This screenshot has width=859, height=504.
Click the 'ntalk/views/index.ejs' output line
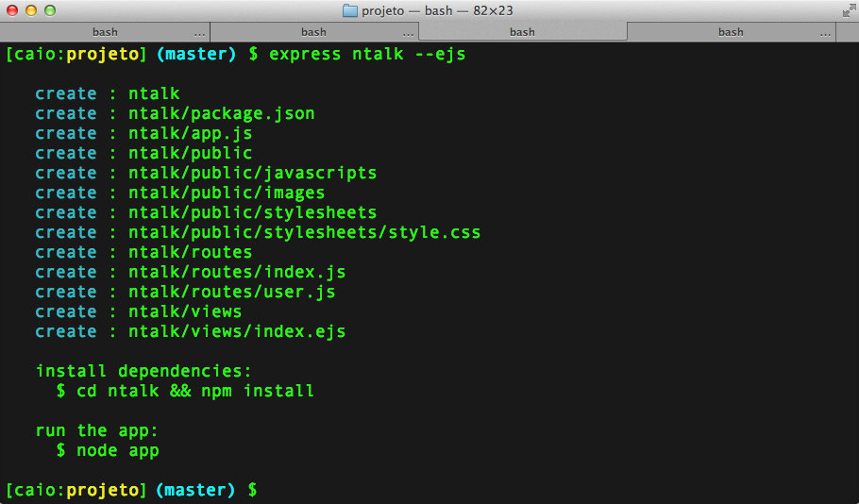(x=236, y=332)
